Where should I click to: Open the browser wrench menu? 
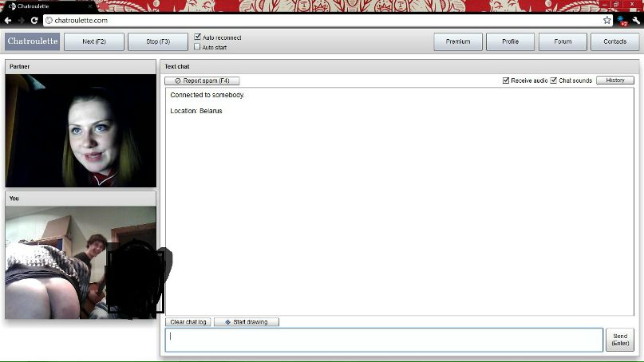[636, 20]
